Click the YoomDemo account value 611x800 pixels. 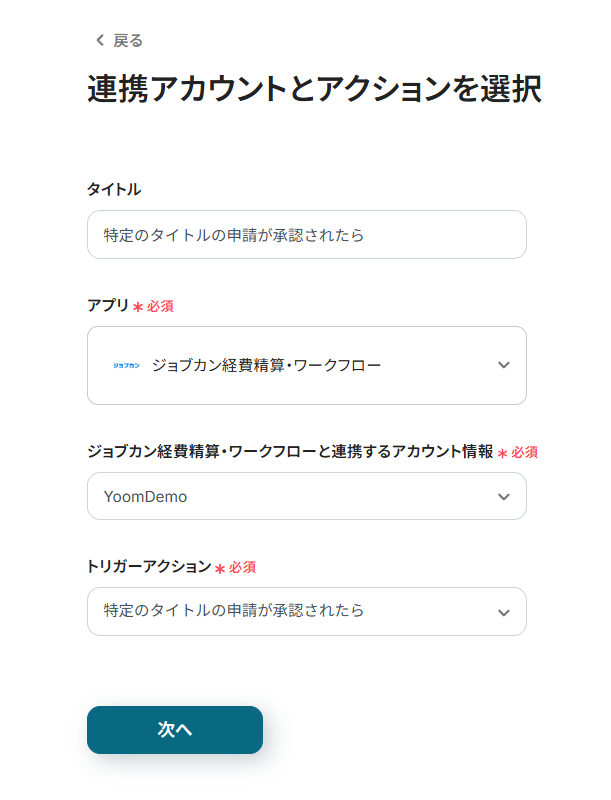(145, 497)
